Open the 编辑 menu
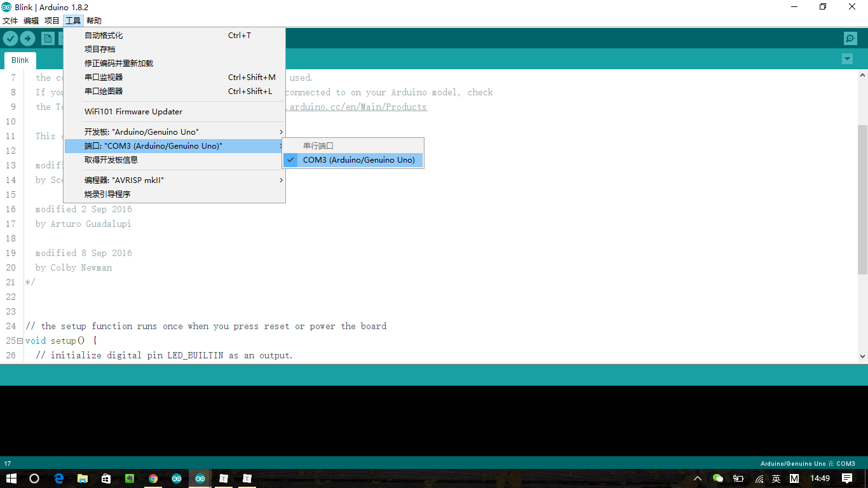This screenshot has width=868, height=488. point(31,21)
